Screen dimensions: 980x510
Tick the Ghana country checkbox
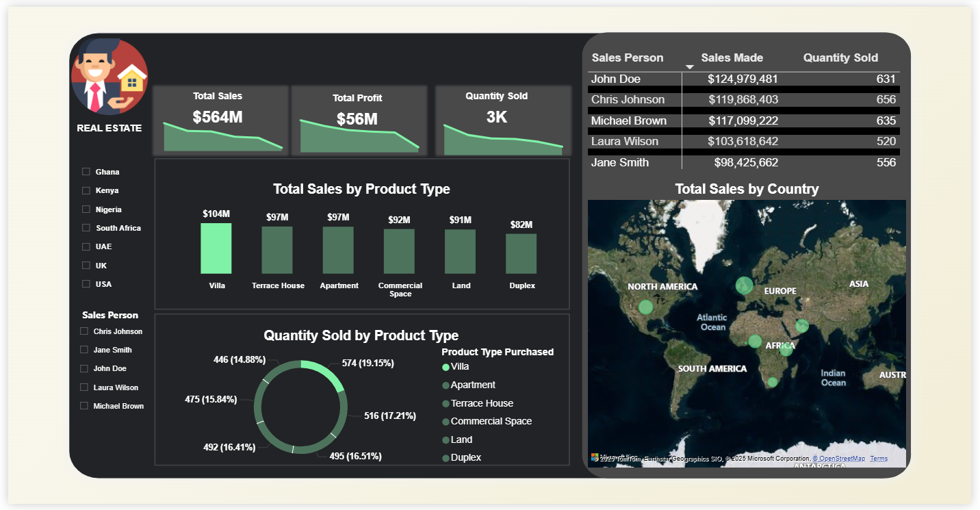click(x=86, y=172)
